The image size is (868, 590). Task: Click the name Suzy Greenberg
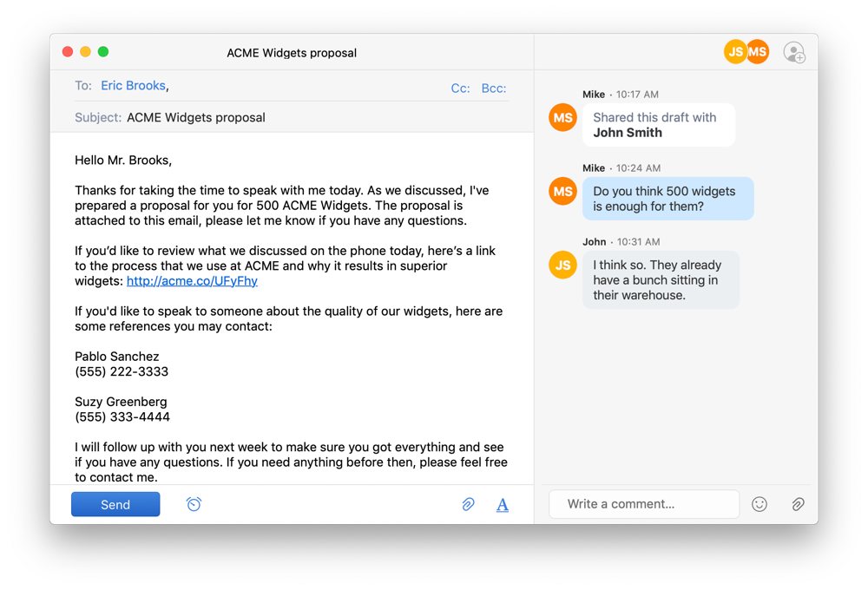tap(121, 402)
